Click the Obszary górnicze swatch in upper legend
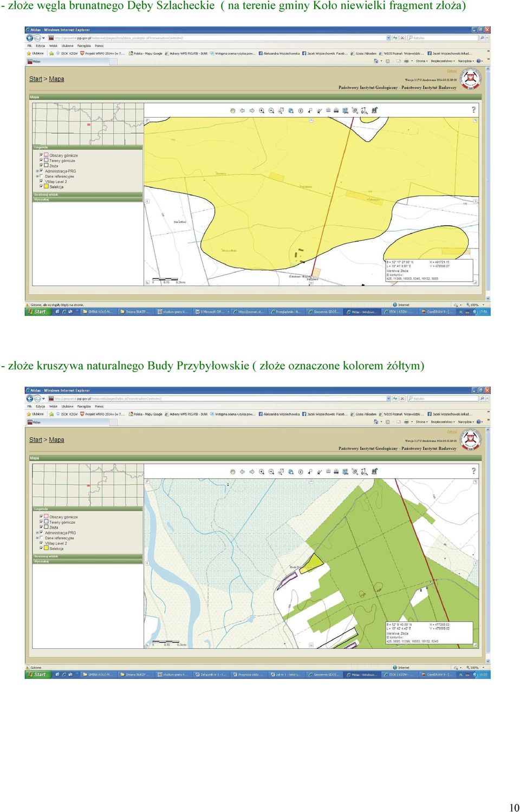 point(47,155)
